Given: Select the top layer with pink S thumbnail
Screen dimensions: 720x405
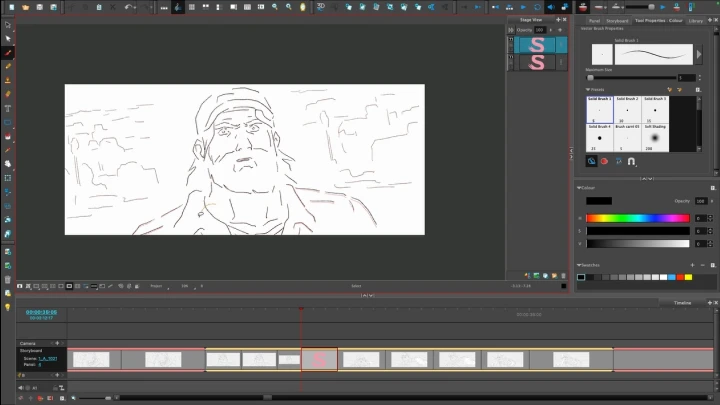Looking at the screenshot, I should pyautogui.click(x=538, y=45).
